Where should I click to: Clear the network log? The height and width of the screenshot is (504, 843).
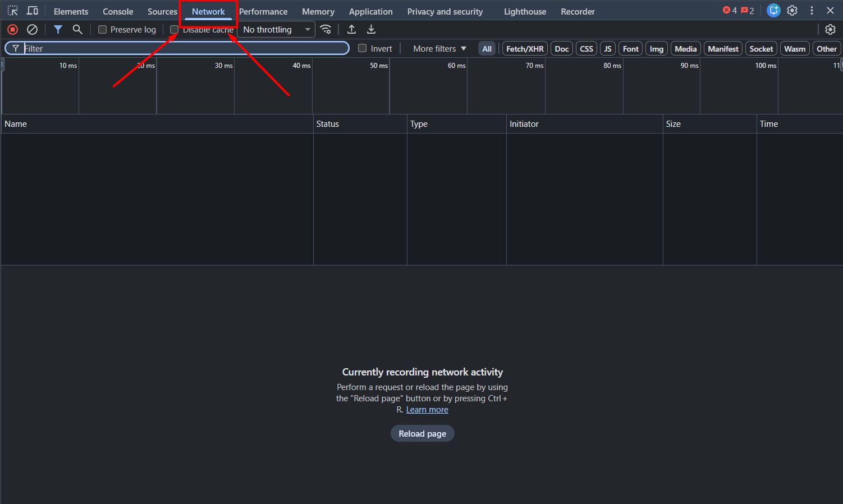click(33, 30)
